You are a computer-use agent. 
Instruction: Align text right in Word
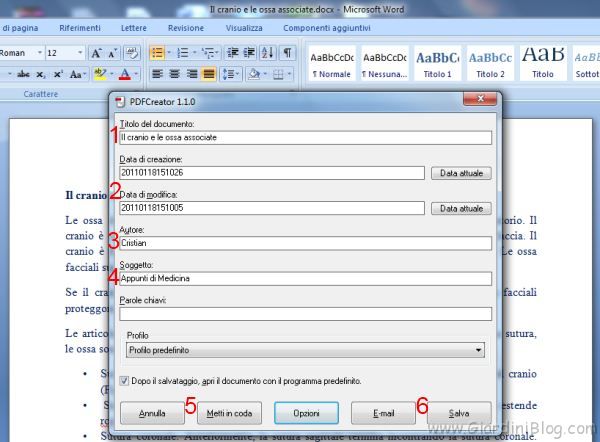point(192,74)
